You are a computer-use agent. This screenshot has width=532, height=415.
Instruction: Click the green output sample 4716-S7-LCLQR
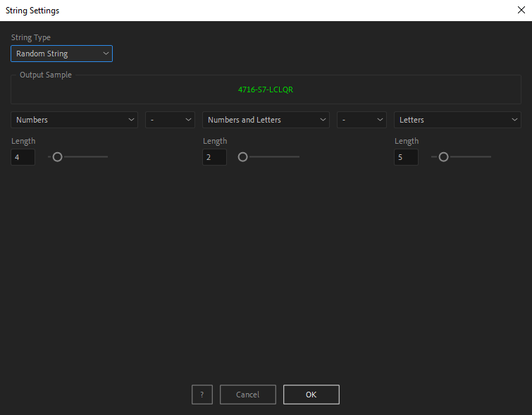(266, 90)
